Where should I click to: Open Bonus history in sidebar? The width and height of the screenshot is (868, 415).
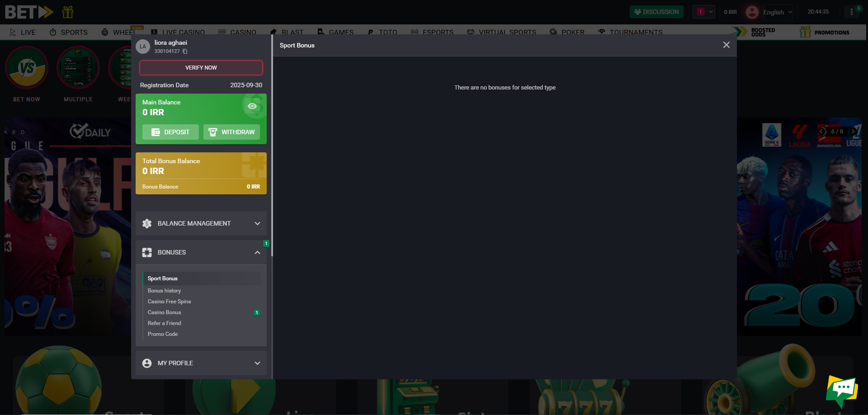(164, 291)
